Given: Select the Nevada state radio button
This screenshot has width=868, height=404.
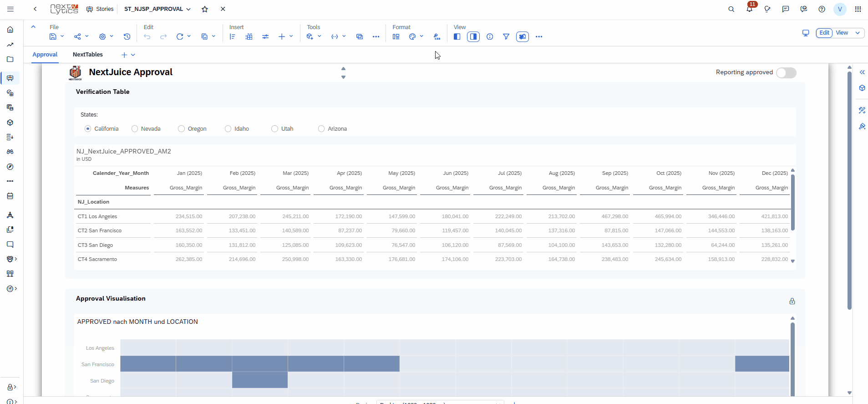Looking at the screenshot, I should click(135, 129).
